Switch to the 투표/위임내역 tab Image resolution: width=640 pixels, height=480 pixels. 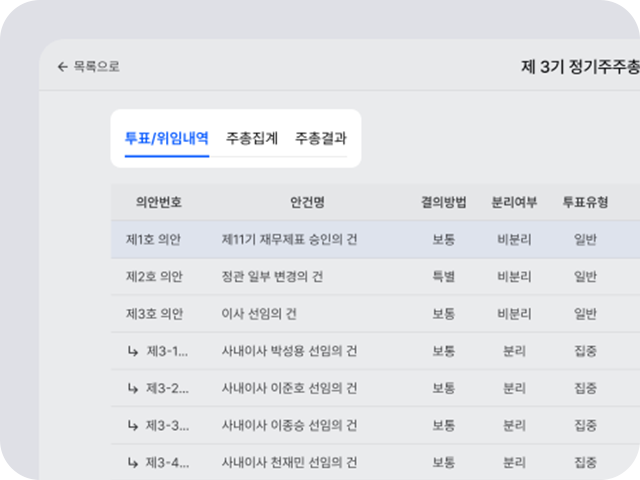tap(167, 138)
